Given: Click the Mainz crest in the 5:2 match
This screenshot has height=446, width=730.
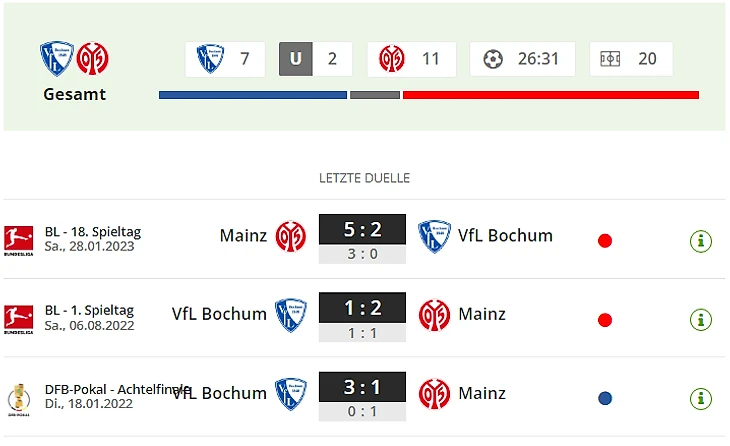Looking at the screenshot, I should (x=291, y=236).
